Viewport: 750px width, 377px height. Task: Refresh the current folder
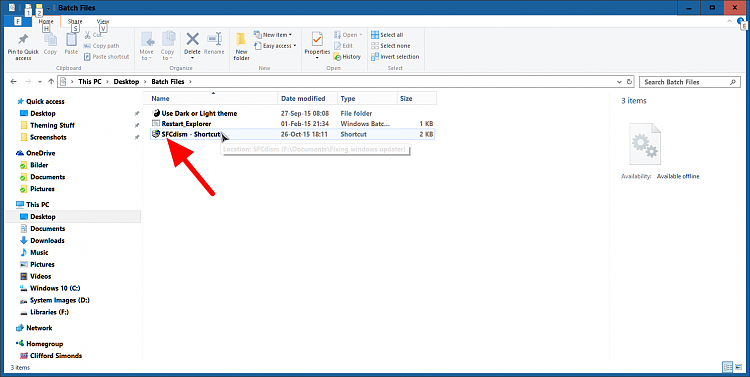click(629, 82)
